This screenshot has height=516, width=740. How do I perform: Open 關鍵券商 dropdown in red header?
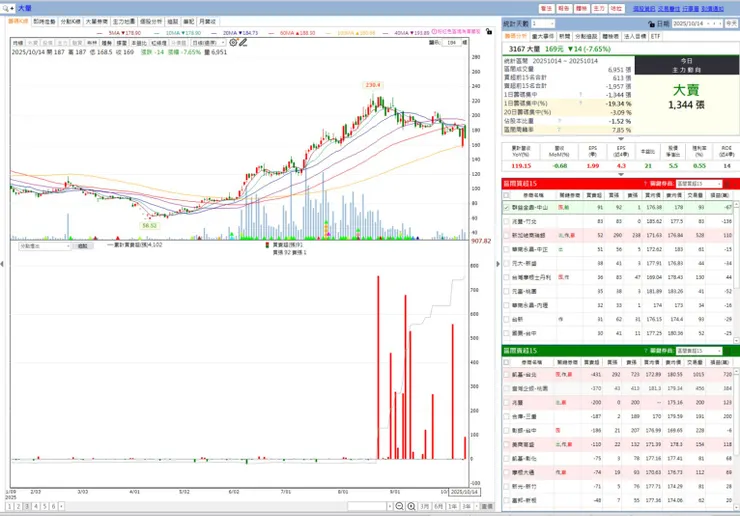[698, 184]
